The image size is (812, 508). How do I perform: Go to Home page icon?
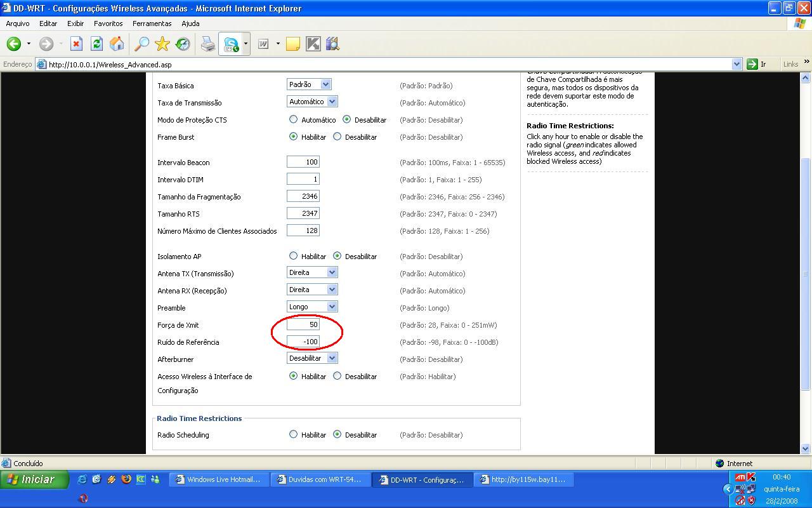(117, 44)
